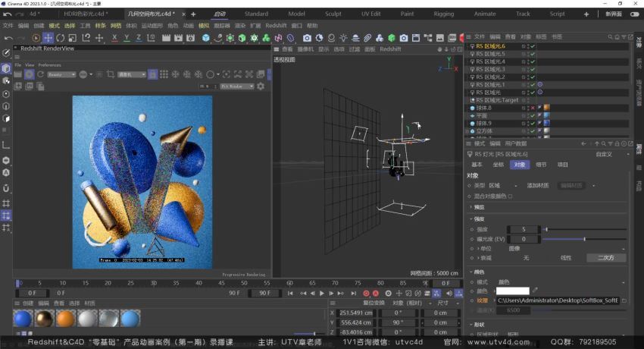Toggle green checkmark for RS 区域光.6
Viewport: 644px width, 349px height.
pyautogui.click(x=533, y=46)
